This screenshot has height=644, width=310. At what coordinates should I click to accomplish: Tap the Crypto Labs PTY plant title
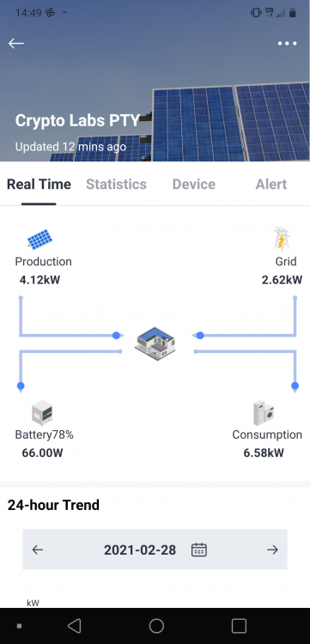pyautogui.click(x=77, y=120)
